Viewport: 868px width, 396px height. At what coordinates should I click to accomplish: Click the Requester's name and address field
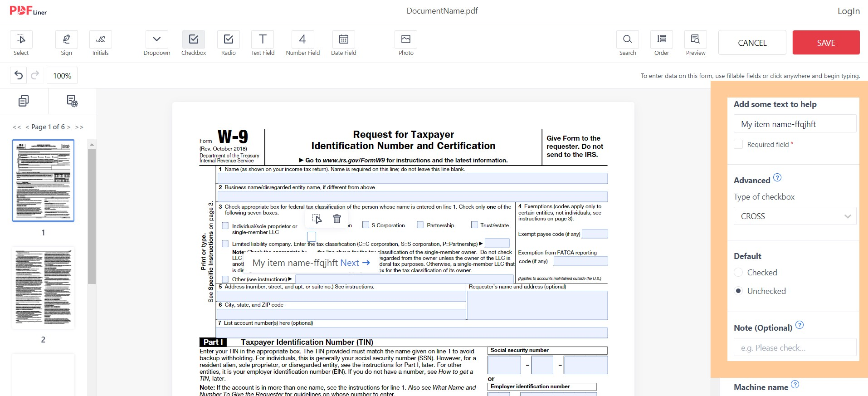pyautogui.click(x=537, y=305)
